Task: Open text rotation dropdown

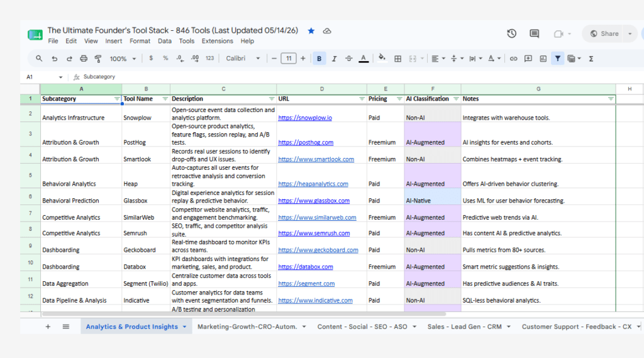Action: coord(494,59)
